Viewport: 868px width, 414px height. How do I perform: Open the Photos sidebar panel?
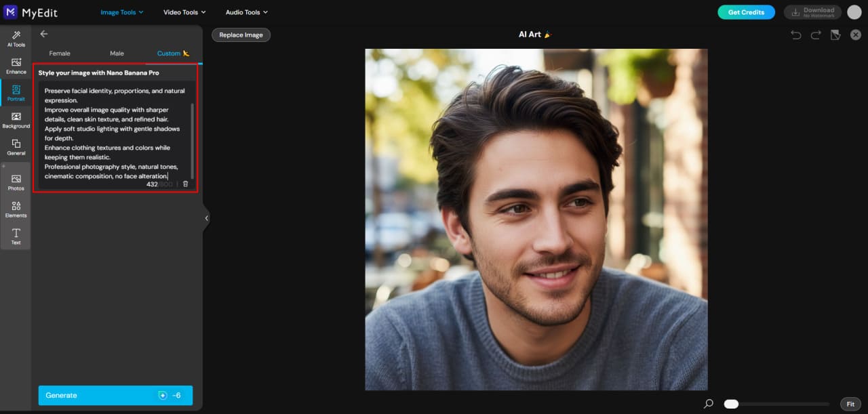point(16,182)
